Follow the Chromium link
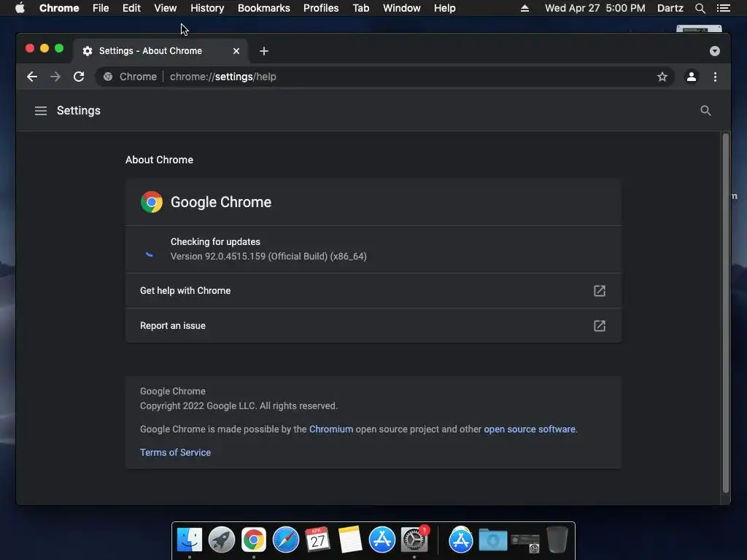Image resolution: width=747 pixels, height=560 pixels. (331, 429)
